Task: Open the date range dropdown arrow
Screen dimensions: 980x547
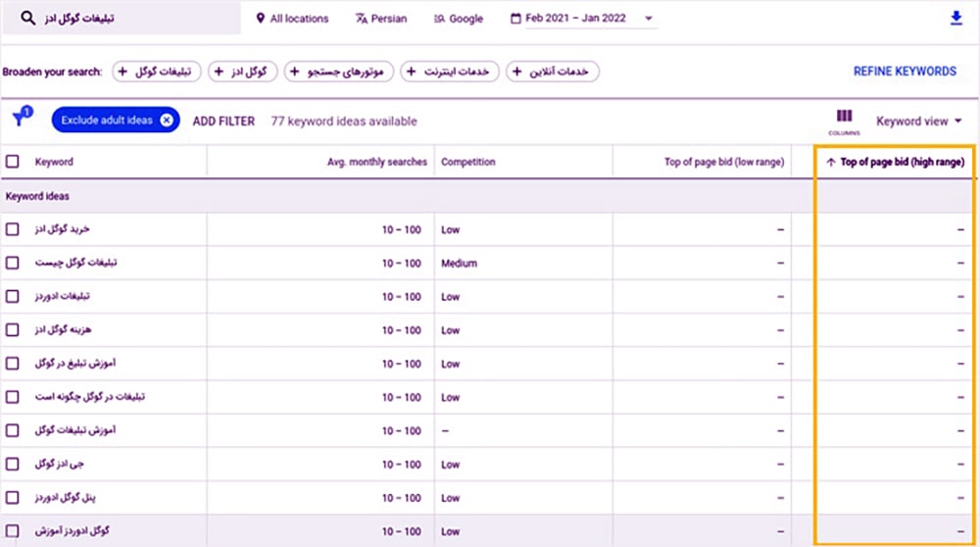Action: click(648, 18)
